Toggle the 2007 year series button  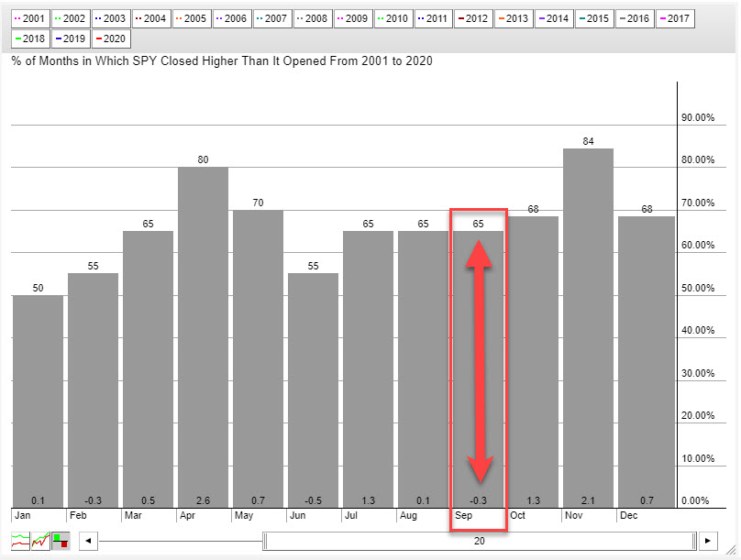(272, 18)
